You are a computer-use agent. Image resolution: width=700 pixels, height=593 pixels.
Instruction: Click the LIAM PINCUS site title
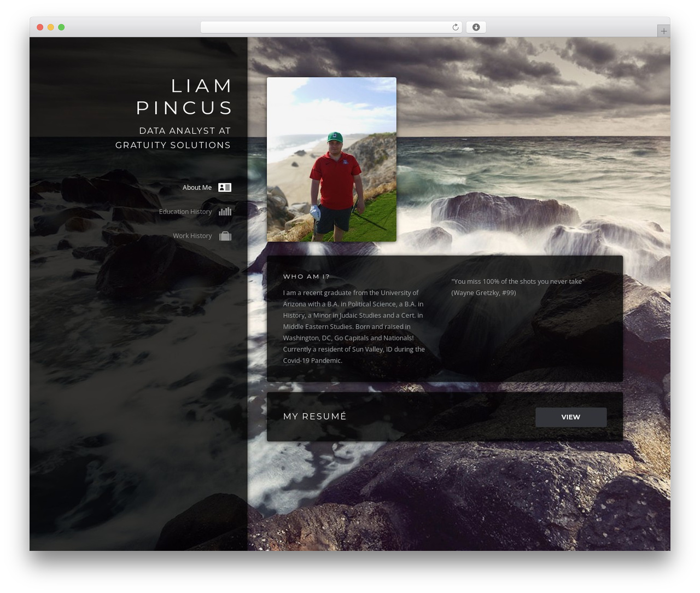coord(184,97)
